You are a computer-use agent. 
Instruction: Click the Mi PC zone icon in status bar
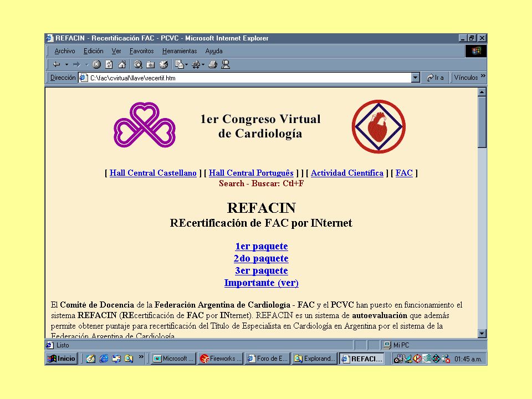(387, 345)
